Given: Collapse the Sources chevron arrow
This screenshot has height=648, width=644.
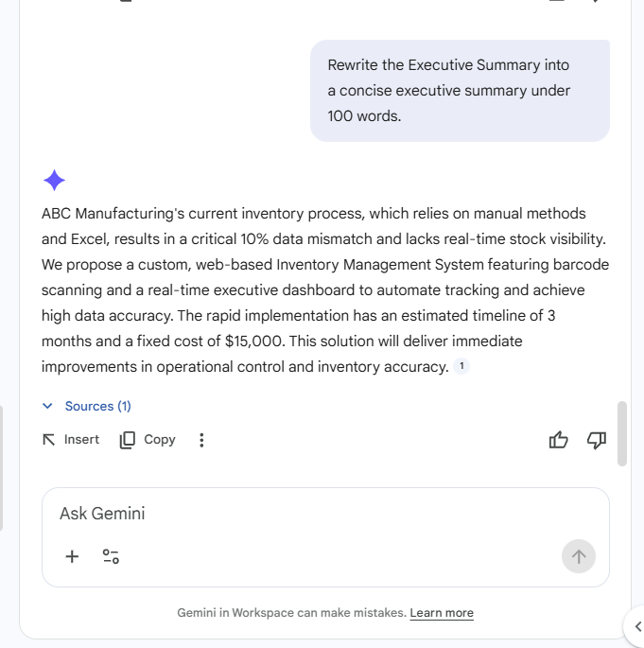Looking at the screenshot, I should (x=48, y=406).
